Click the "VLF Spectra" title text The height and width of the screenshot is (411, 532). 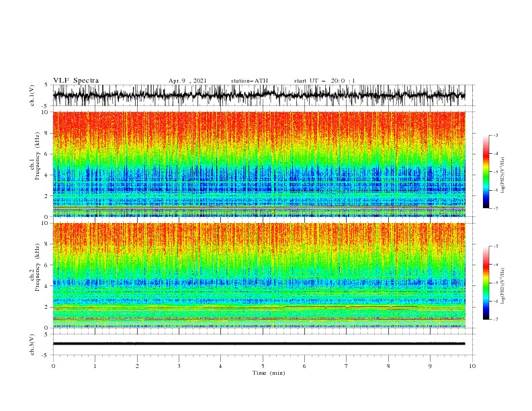click(76, 81)
